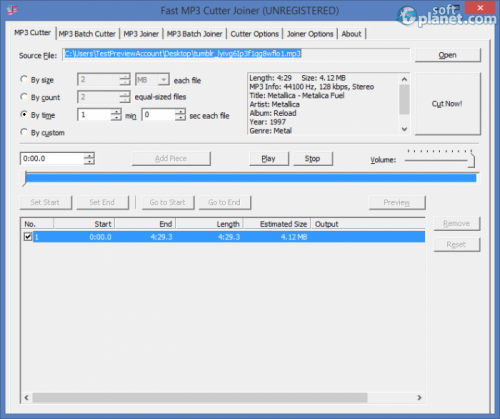Click the file count value field
Image resolution: width=500 pixels, height=419 pixels.
[99, 97]
